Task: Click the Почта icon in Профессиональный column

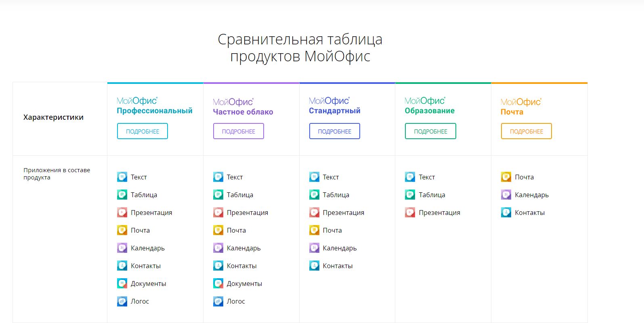Action: [122, 230]
